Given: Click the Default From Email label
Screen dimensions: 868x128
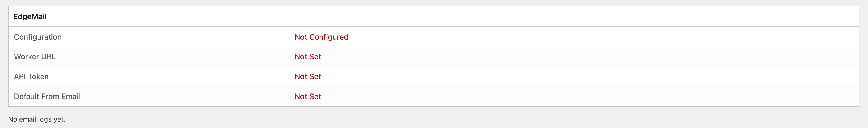Looking at the screenshot, I should coord(47,96).
